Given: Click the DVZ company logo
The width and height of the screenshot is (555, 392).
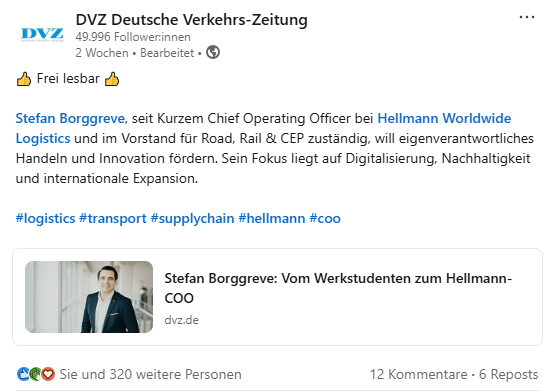Looking at the screenshot, I should [x=42, y=34].
